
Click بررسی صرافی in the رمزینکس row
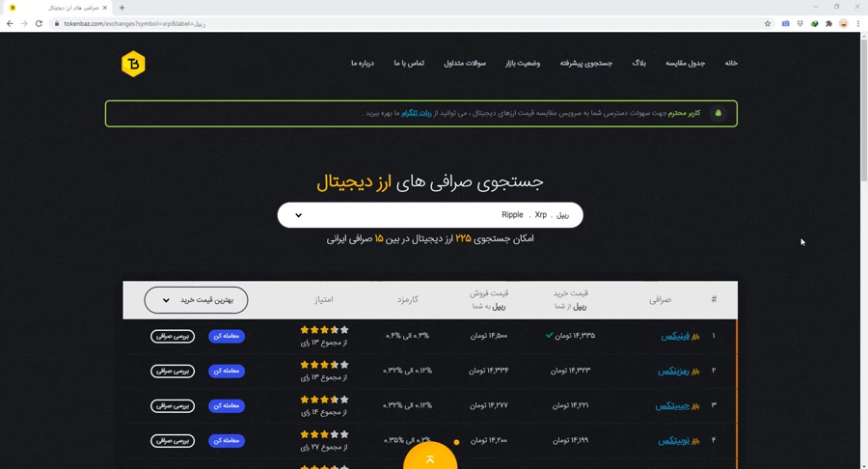pos(173,371)
